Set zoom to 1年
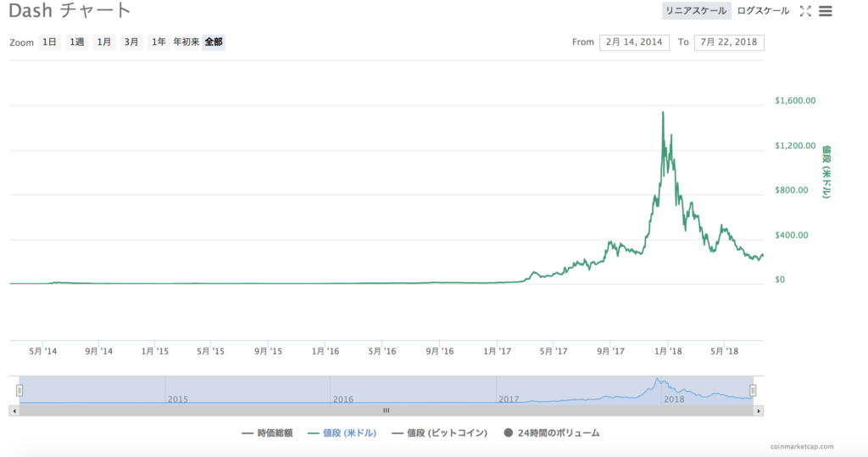868x457 pixels. point(159,42)
